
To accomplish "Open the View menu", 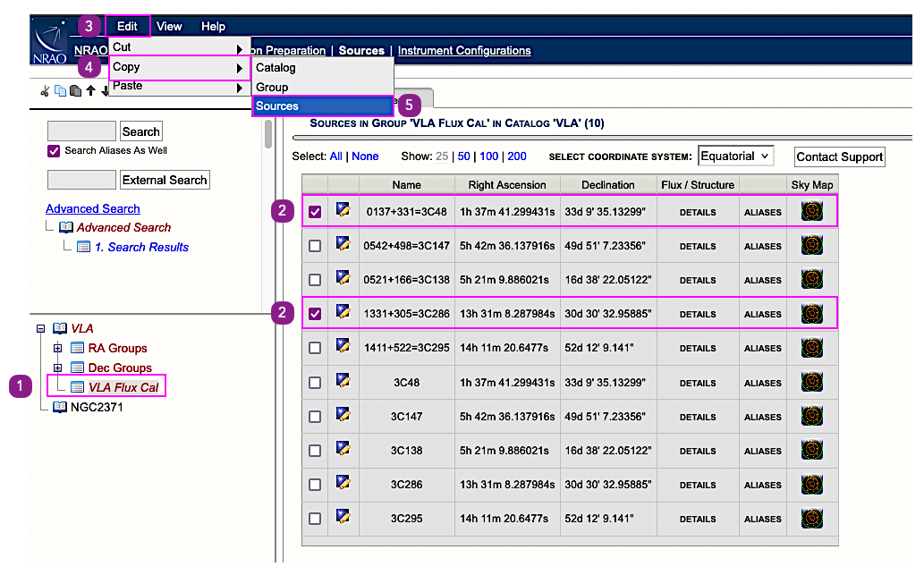I will point(169,26).
